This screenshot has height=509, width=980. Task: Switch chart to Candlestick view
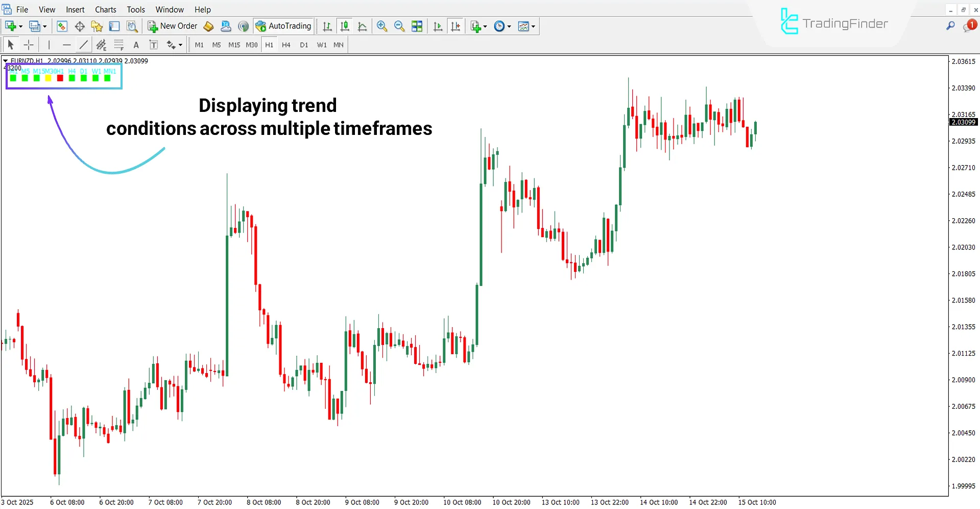point(345,26)
